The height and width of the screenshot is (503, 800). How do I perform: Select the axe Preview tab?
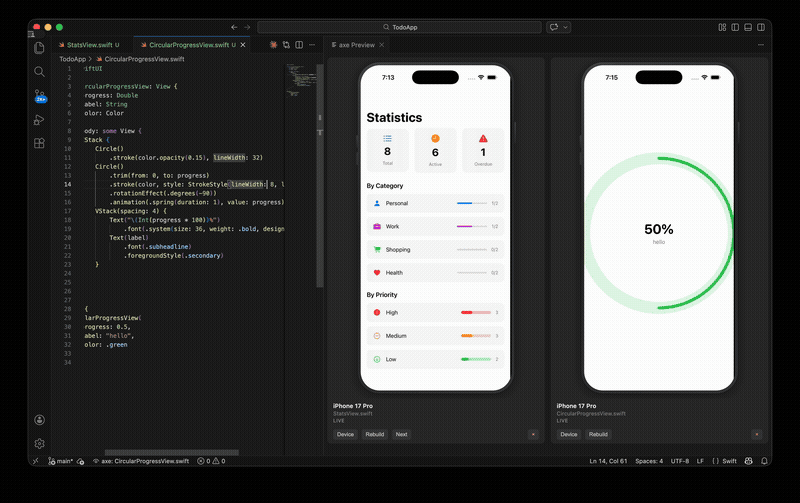[357, 45]
